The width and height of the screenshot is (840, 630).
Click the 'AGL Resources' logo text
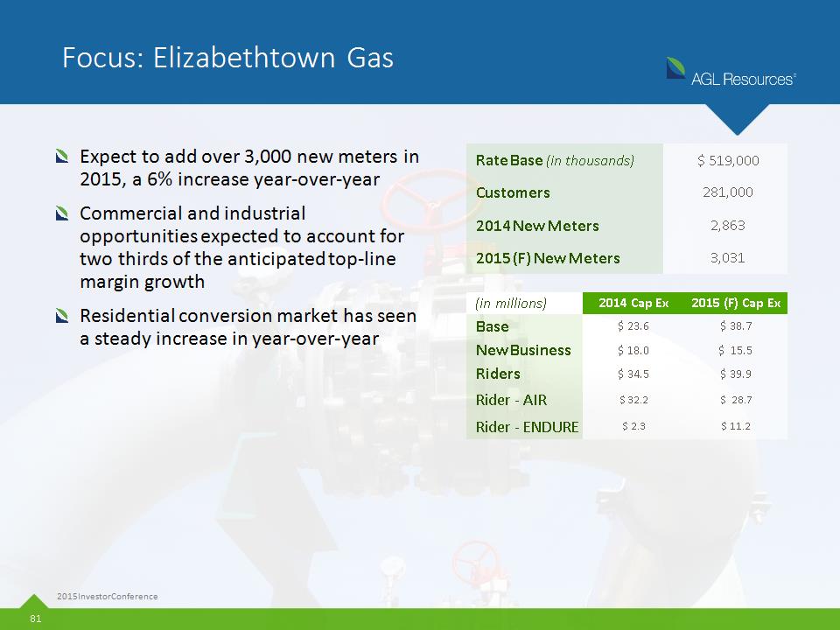point(743,79)
